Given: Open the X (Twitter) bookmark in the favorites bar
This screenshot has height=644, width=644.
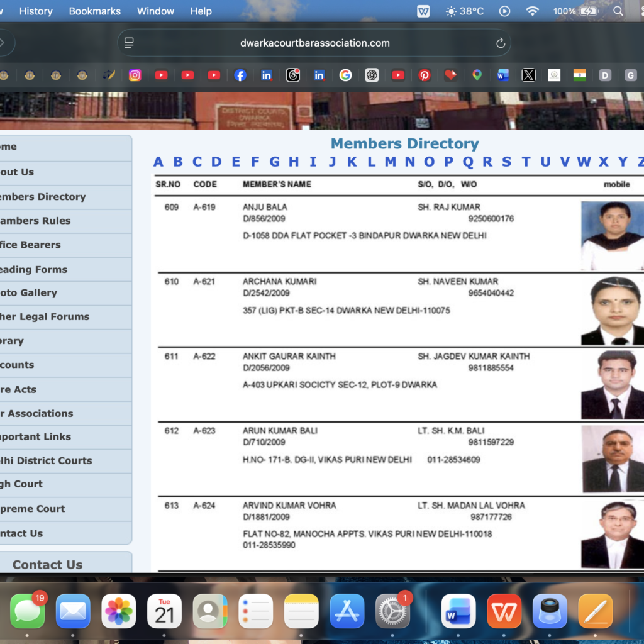Looking at the screenshot, I should coord(528,75).
